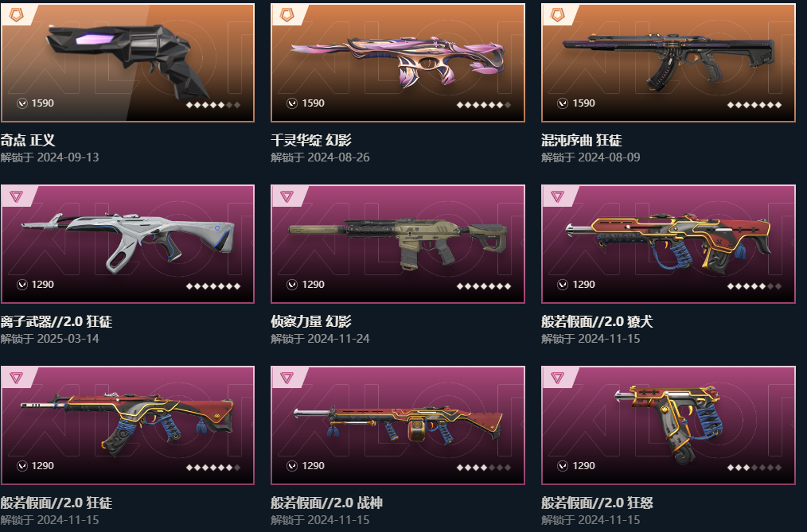Viewport: 807px width, 532px height.
Task: Click the pink triangle badge on 般若假面//2.0 獠犬 card
Action: [557, 196]
